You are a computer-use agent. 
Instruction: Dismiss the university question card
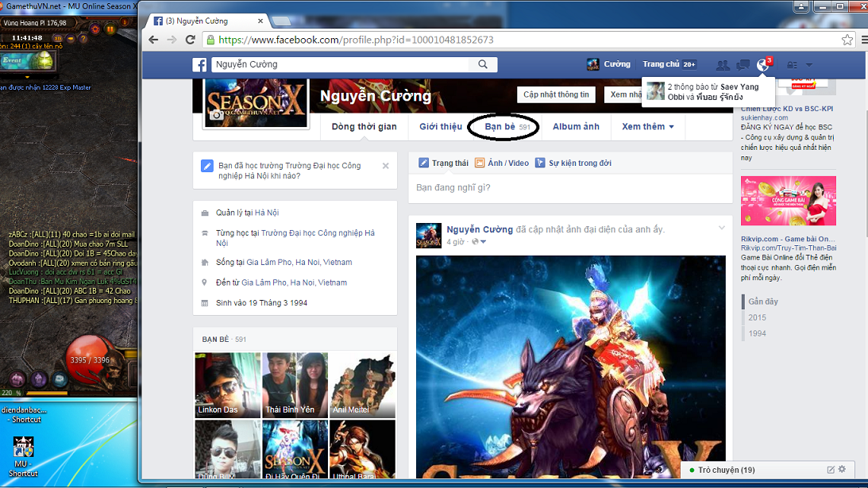(x=385, y=166)
